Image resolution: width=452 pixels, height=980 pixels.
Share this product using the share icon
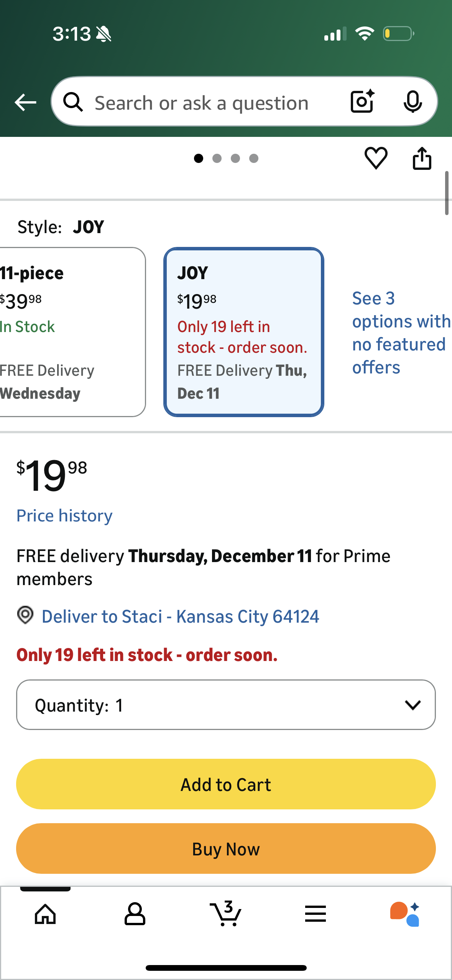click(422, 158)
